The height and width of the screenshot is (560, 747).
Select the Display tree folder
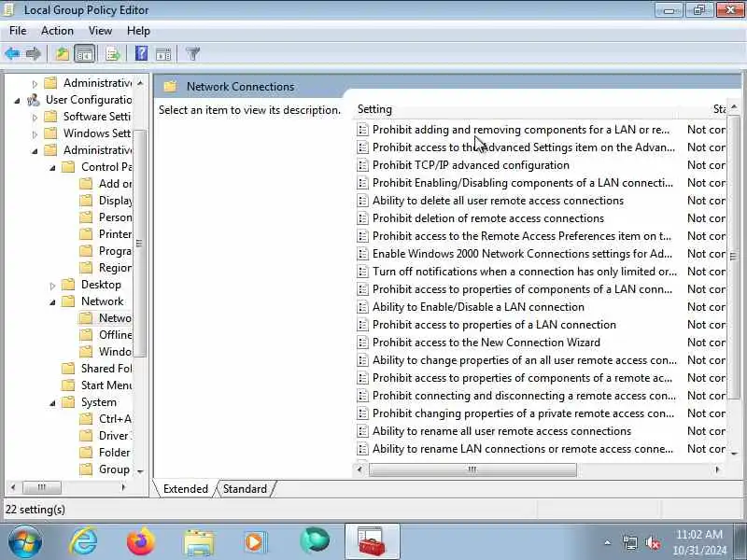[x=115, y=201]
